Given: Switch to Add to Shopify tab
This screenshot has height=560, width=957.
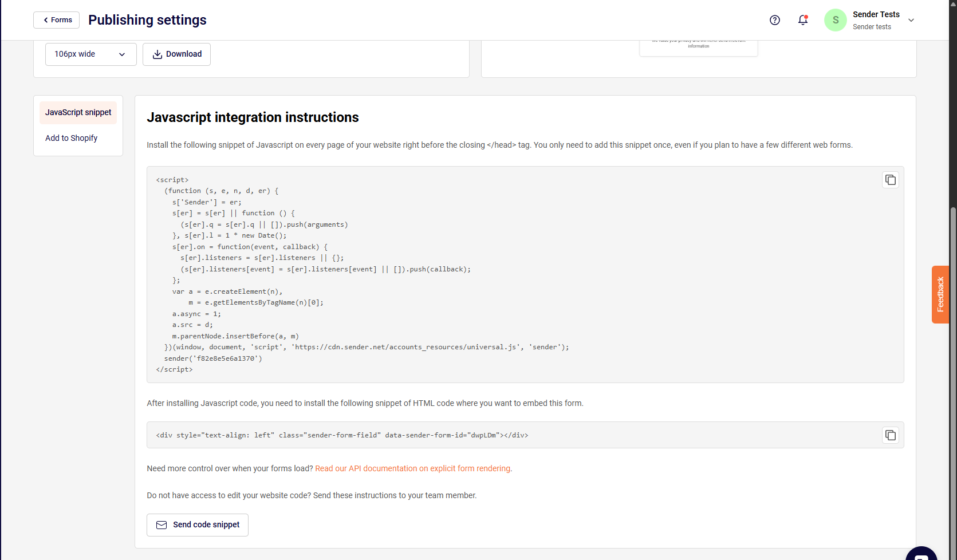Looking at the screenshot, I should coord(72,138).
